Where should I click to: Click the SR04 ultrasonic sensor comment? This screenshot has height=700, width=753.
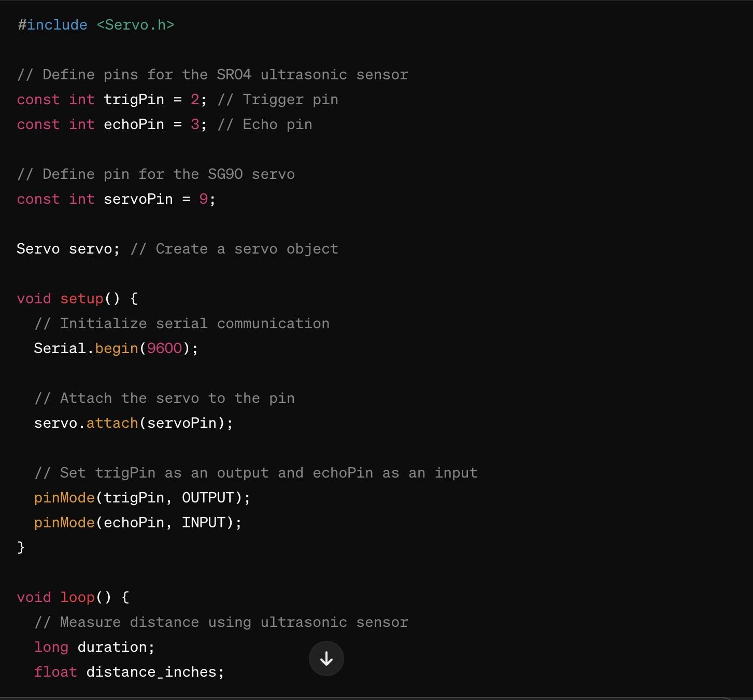point(212,75)
